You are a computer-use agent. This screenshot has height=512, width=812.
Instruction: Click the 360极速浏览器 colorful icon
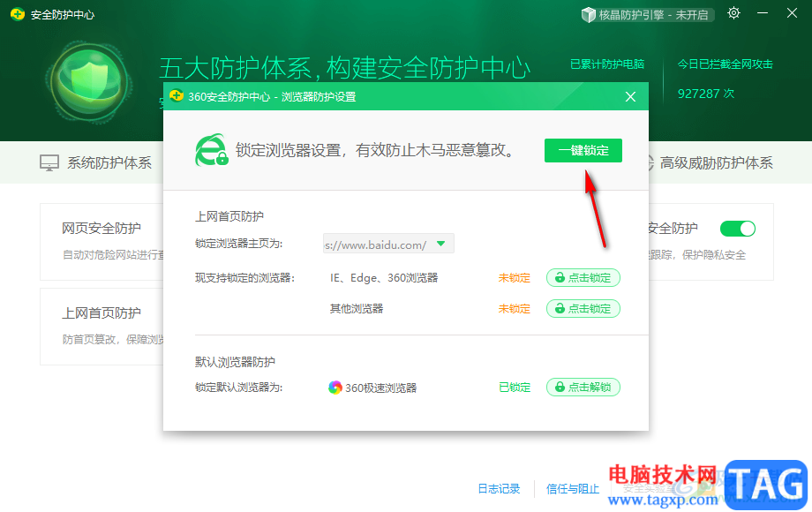pos(335,388)
